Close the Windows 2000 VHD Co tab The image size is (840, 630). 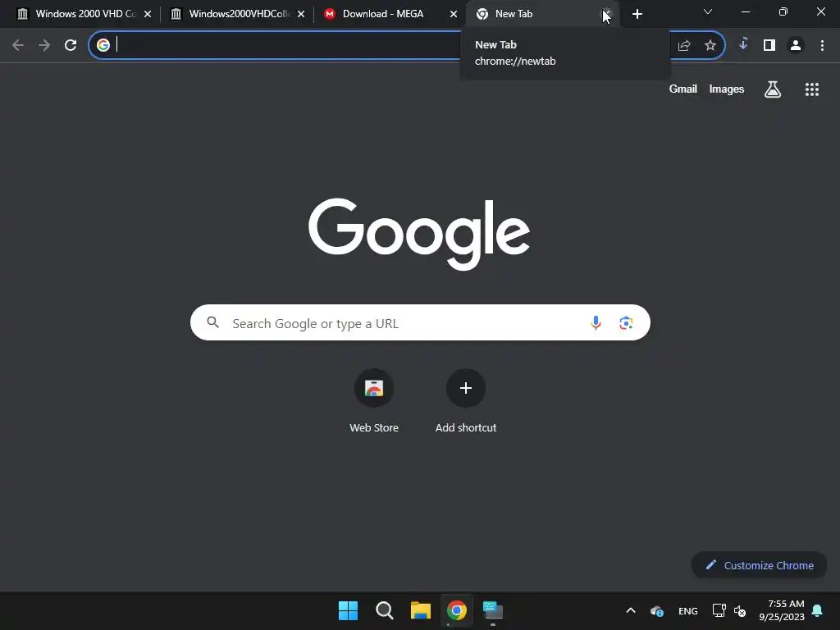pyautogui.click(x=148, y=14)
